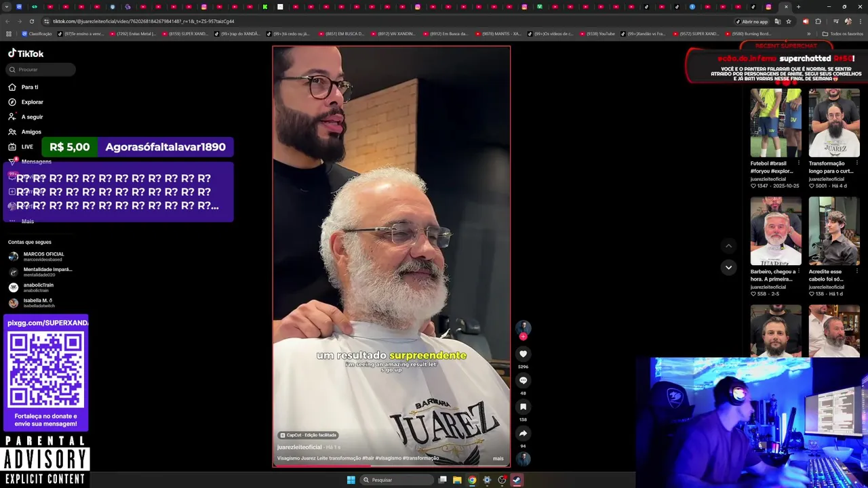
Task: Go to the next video arrow
Action: click(728, 268)
